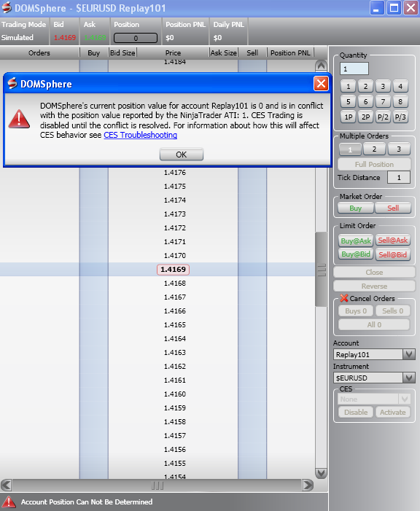Click the Buy@Bid limit button
This screenshot has width=420, height=511.
tap(356, 254)
